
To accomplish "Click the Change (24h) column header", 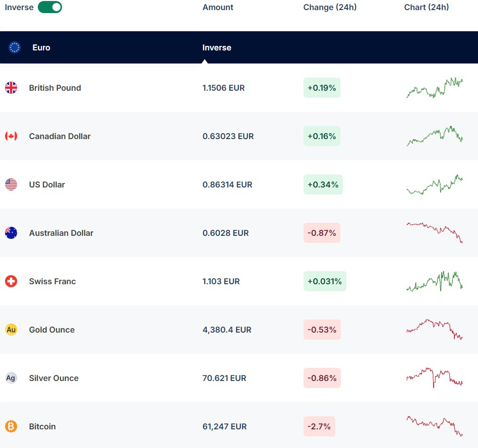I will point(330,7).
